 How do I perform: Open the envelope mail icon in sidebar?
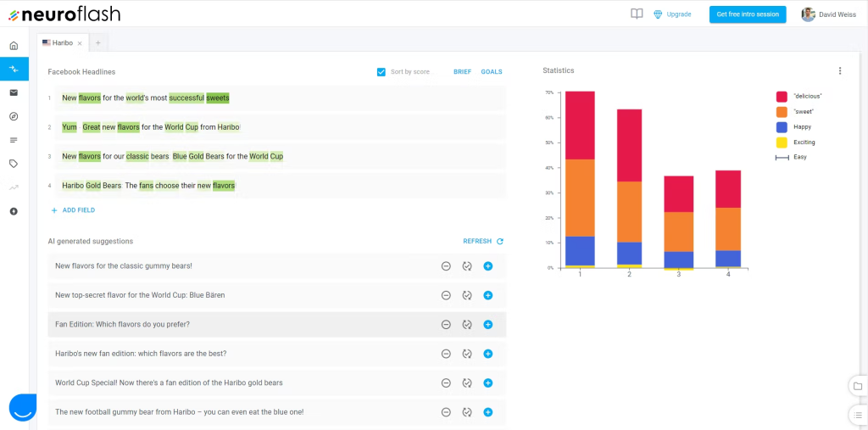click(14, 92)
